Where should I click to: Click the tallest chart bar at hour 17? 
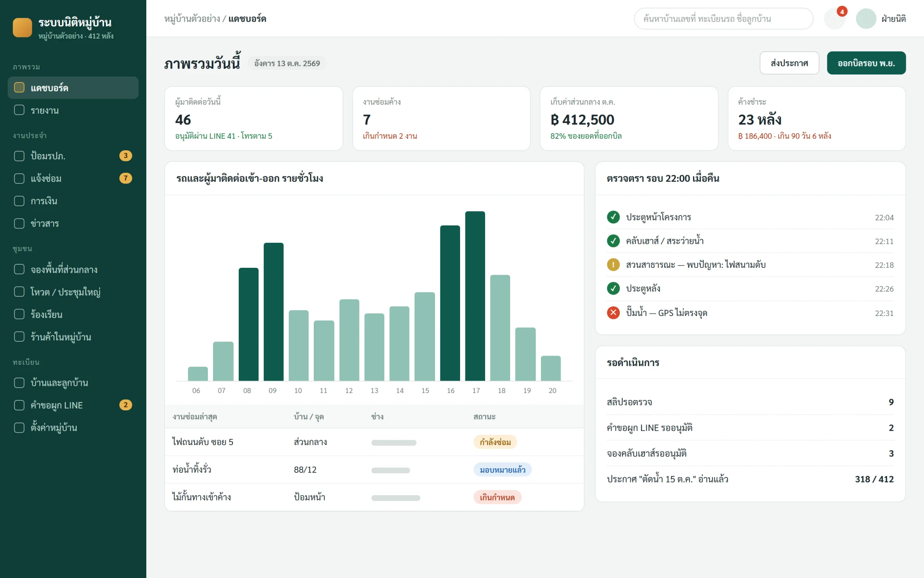[475, 296]
